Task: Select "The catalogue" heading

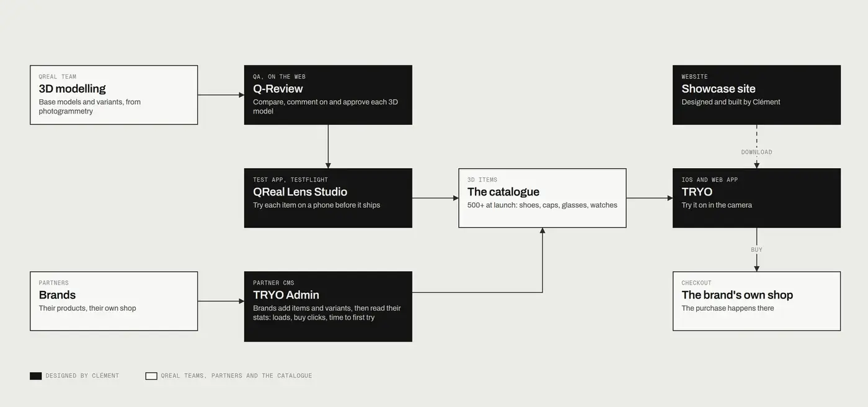Action: pos(503,192)
